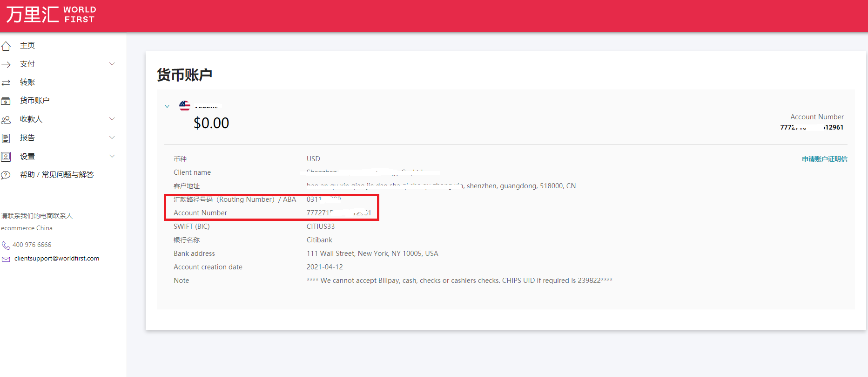Click the home icon in sidebar
This screenshot has width=868, height=377.
(x=6, y=46)
